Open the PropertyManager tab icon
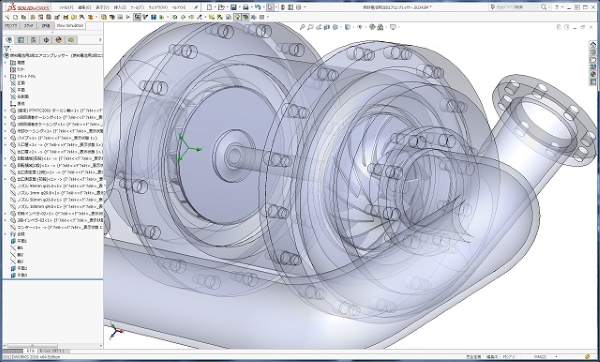 [21, 40]
